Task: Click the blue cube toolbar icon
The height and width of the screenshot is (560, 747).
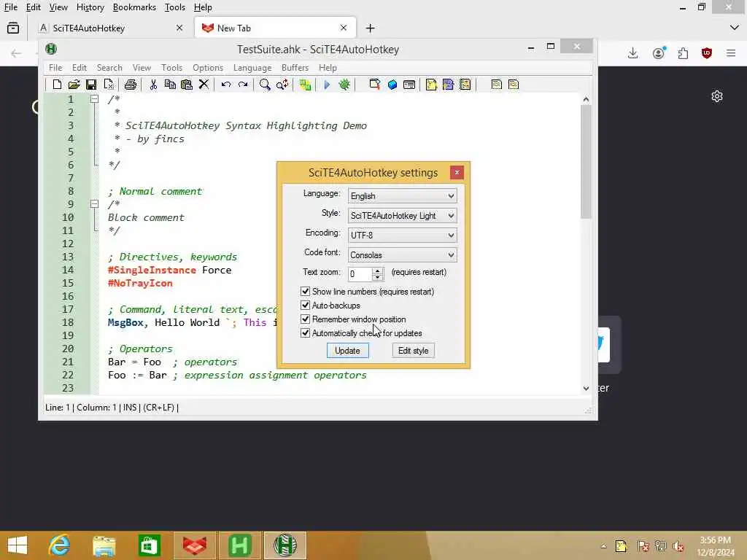Action: [x=392, y=85]
